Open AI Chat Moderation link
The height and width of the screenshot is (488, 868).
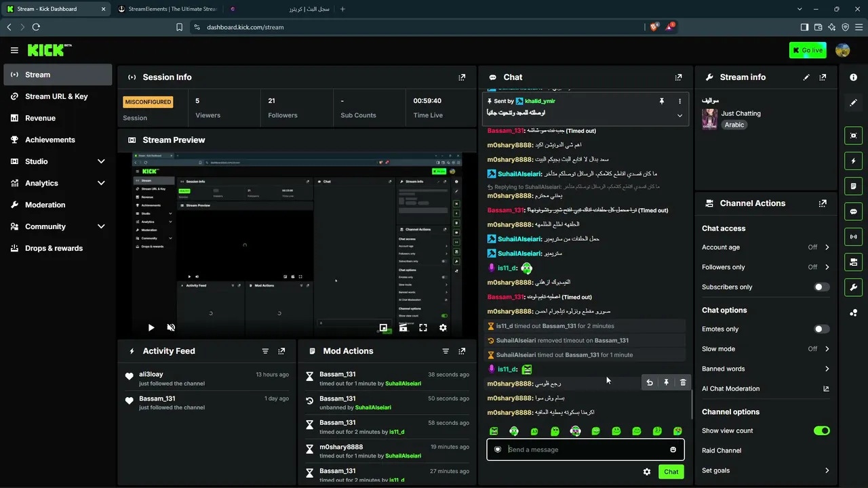pyautogui.click(x=766, y=389)
